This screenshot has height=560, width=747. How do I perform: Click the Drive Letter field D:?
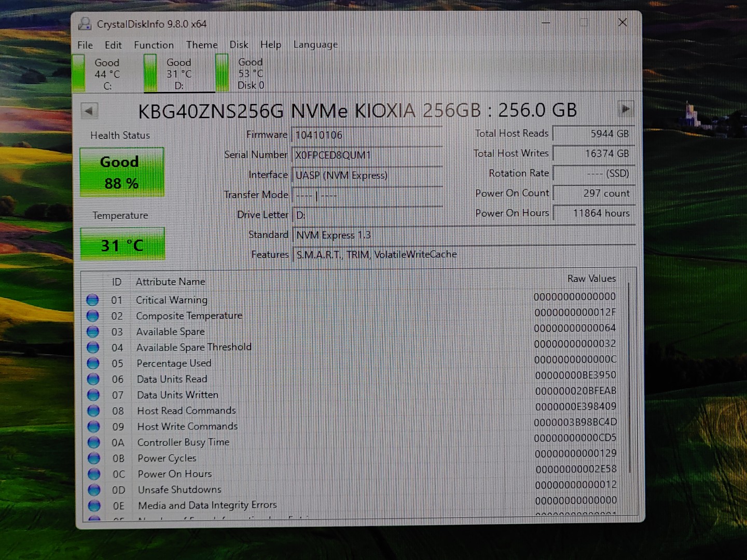(367, 215)
